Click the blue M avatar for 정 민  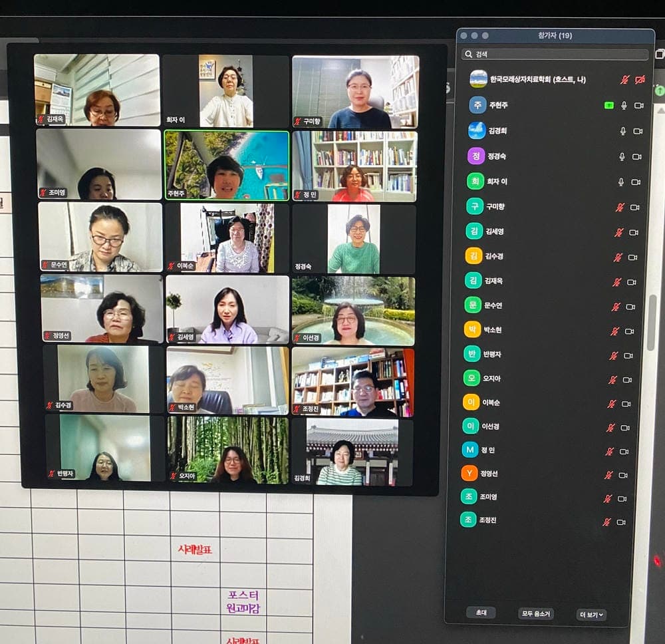point(470,450)
